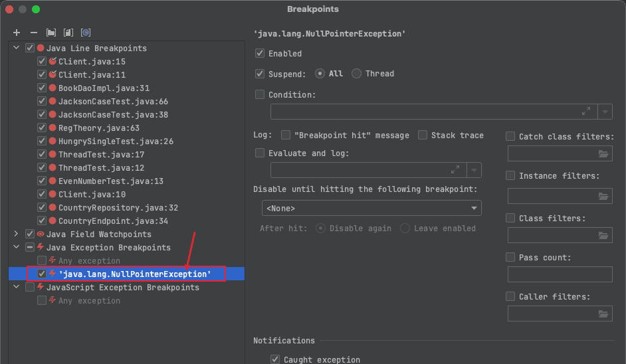Open the Instance filters browse folder icon
This screenshot has width=626, height=364.
[x=603, y=196]
